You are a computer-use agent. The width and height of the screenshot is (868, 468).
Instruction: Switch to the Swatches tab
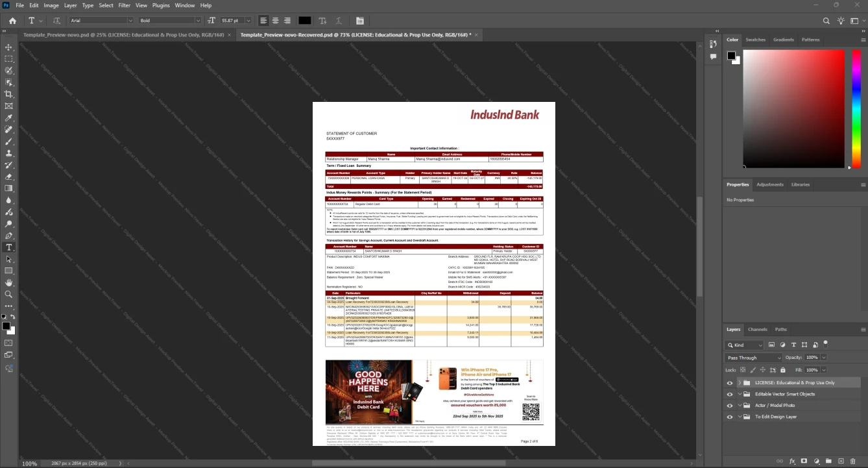755,40
